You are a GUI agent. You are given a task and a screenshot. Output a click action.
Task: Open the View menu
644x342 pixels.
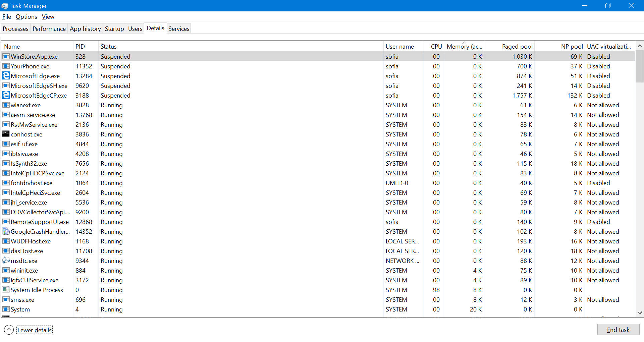point(48,17)
